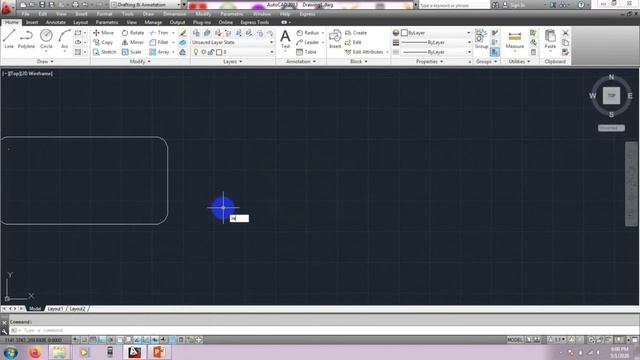Select the Line tool
Screen dimensions: 640x360
click(9, 39)
